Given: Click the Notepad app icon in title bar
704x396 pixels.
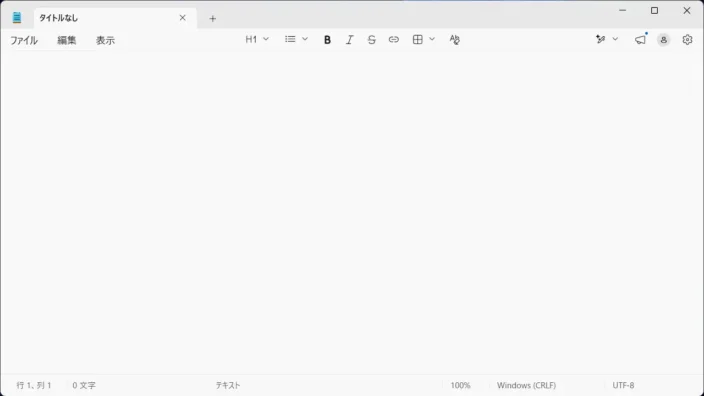Looking at the screenshot, I should coord(17,18).
